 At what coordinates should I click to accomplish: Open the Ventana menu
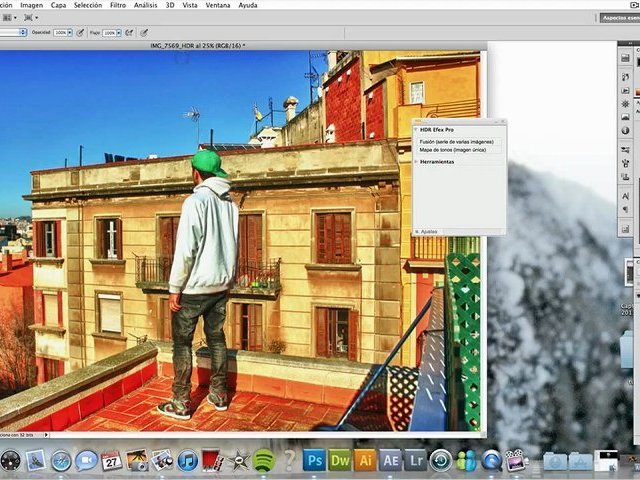(x=218, y=5)
